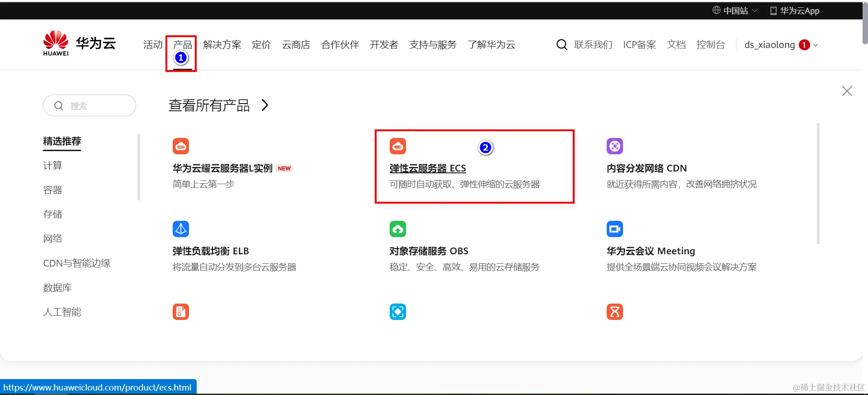Open the 云商店 menu
The image size is (868, 395).
(x=296, y=45)
